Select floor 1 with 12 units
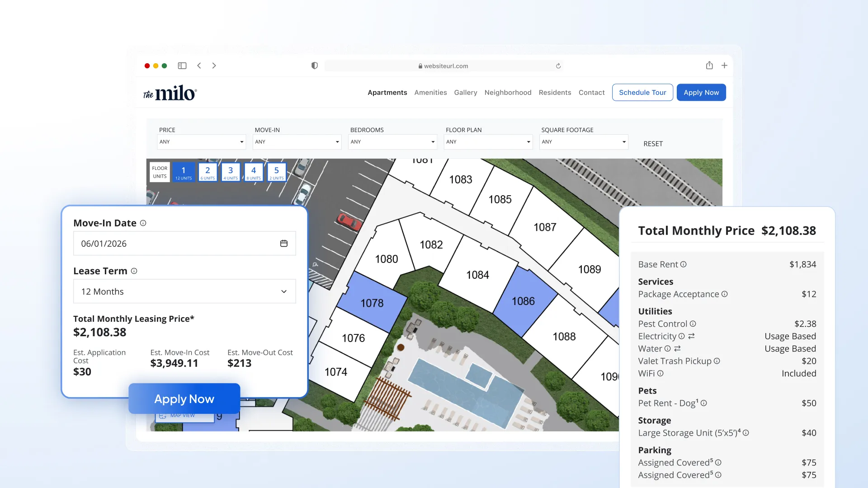The image size is (868, 488). [184, 172]
